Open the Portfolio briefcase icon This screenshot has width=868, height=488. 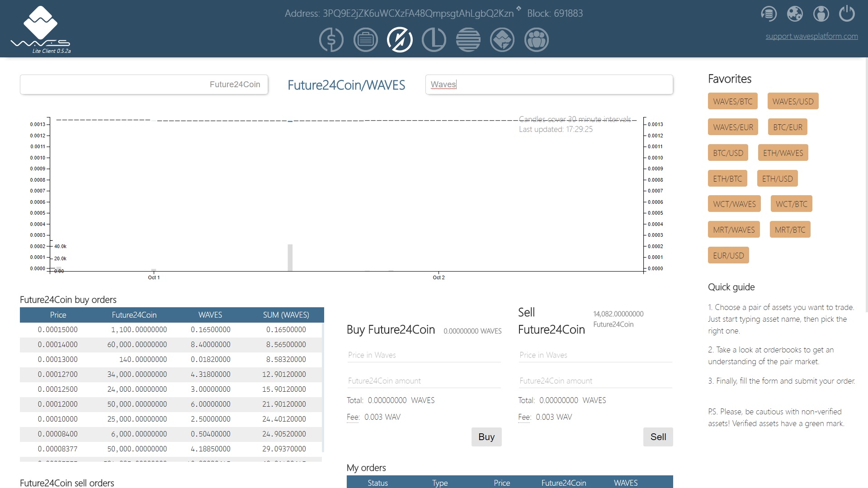(365, 40)
